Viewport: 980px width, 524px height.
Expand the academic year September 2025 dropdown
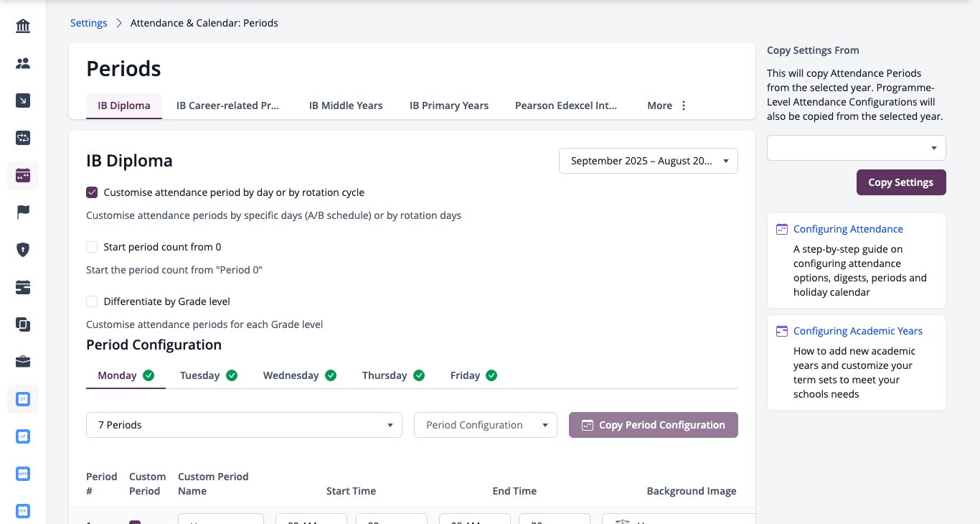pos(649,161)
